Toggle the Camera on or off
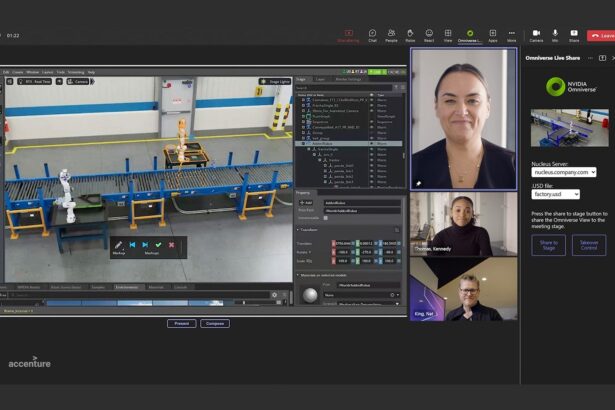 536,34
